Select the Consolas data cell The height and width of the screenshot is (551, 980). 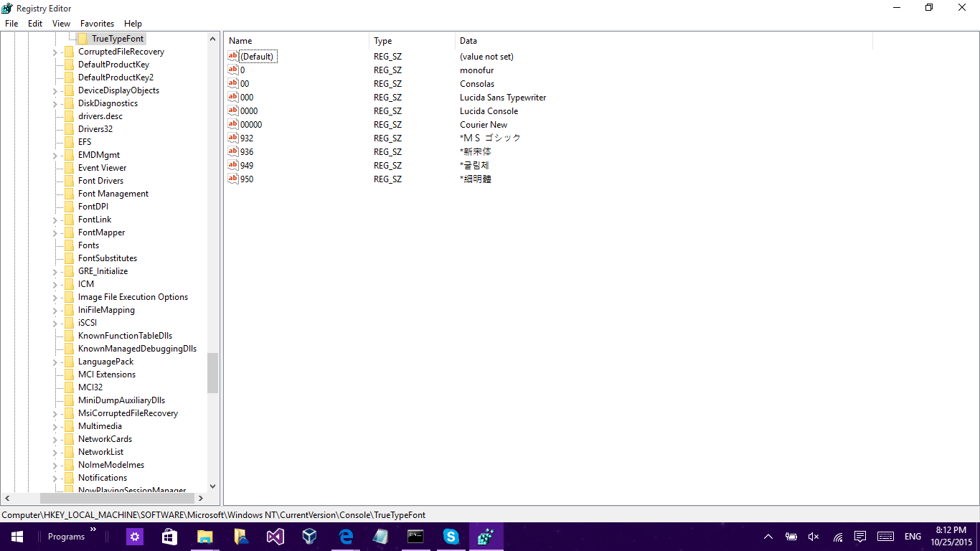[x=477, y=84]
